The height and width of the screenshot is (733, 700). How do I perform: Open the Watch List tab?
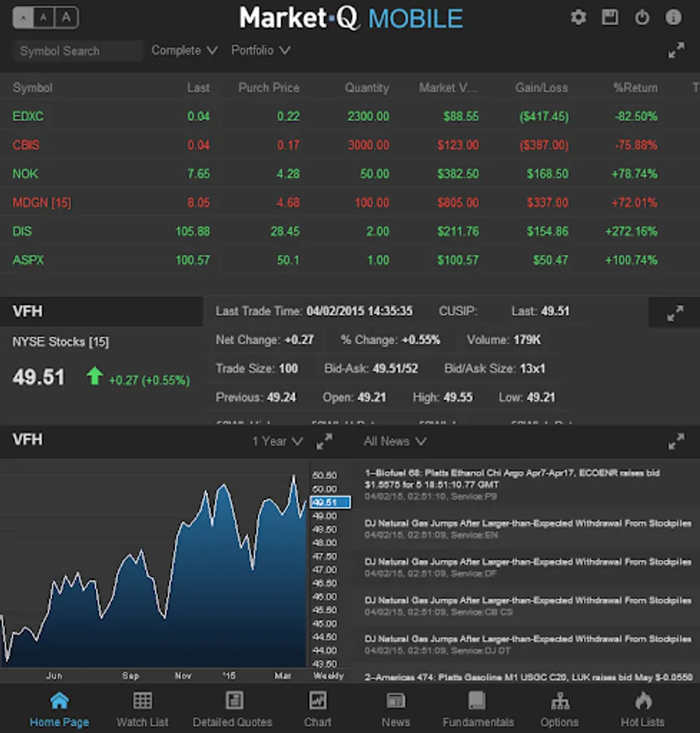[142, 709]
